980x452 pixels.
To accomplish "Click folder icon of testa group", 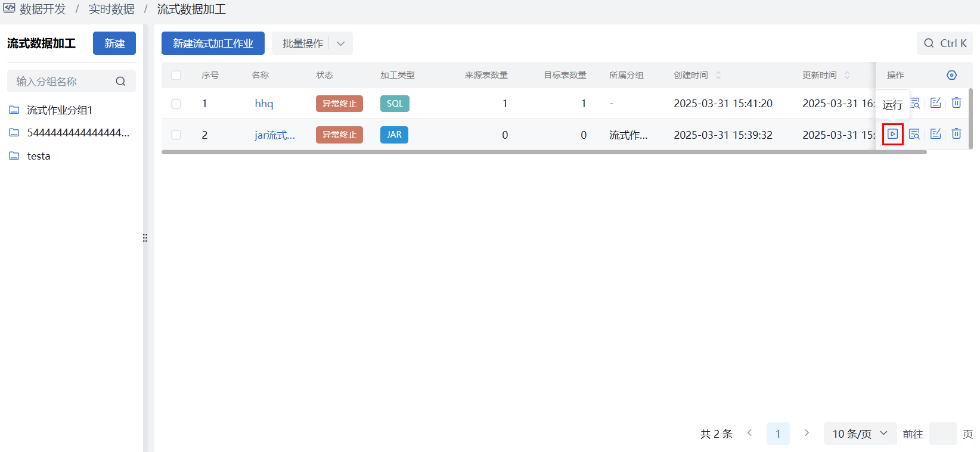I will tap(14, 156).
